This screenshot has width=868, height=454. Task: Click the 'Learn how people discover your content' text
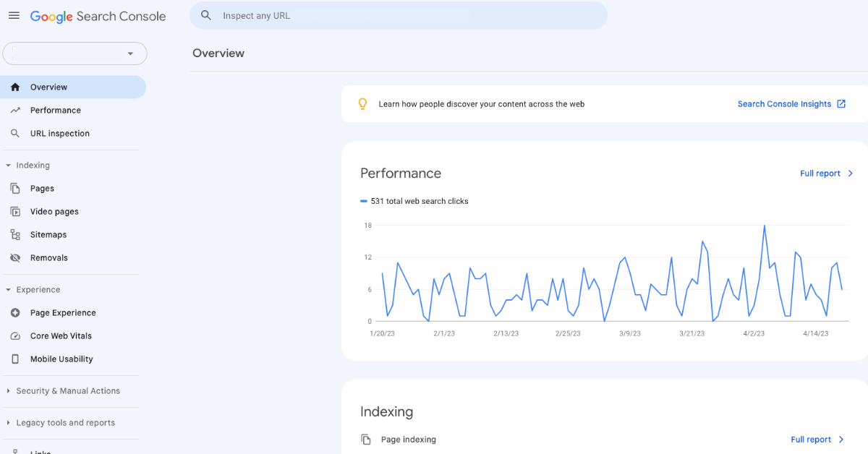click(482, 104)
